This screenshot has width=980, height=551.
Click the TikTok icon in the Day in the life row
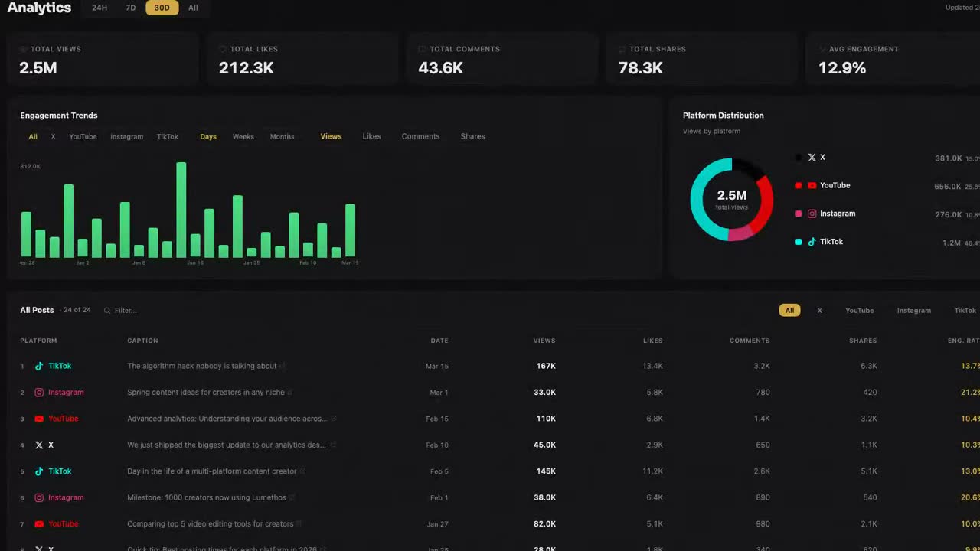pos(39,471)
